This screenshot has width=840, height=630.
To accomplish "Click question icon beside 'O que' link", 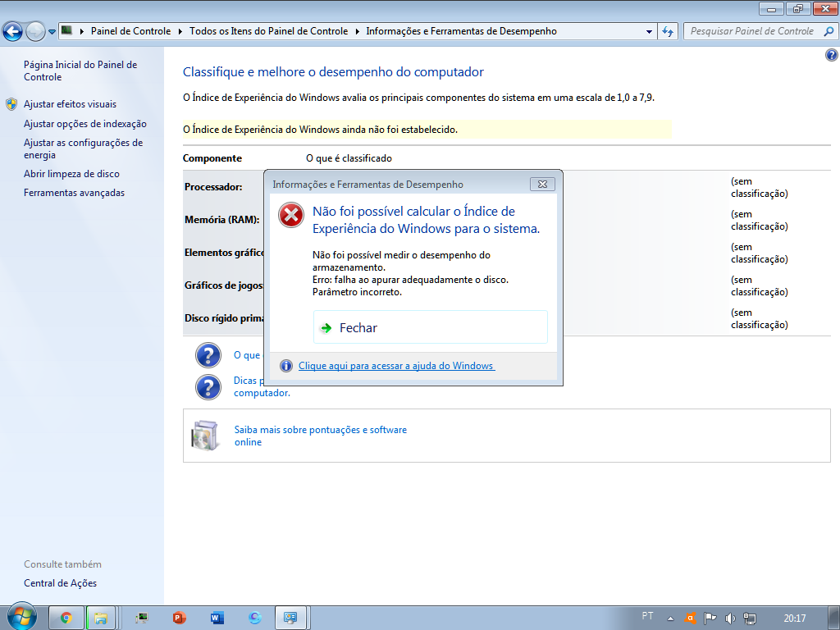I will tap(208, 355).
